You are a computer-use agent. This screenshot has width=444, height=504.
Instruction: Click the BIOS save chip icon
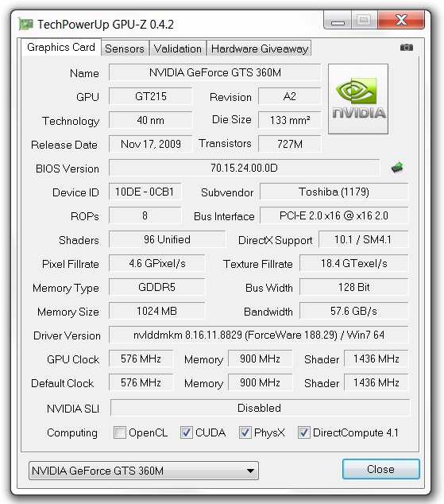[397, 168]
